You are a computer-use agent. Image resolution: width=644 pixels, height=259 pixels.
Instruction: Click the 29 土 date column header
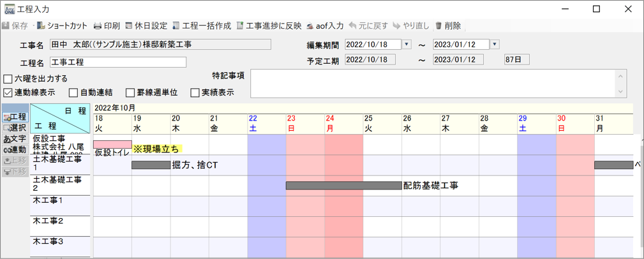tap(536, 123)
